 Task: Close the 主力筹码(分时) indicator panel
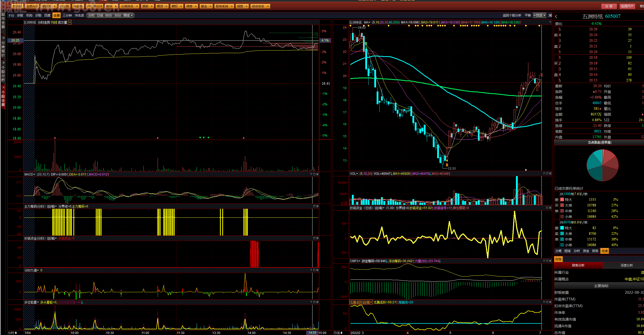coord(317,206)
